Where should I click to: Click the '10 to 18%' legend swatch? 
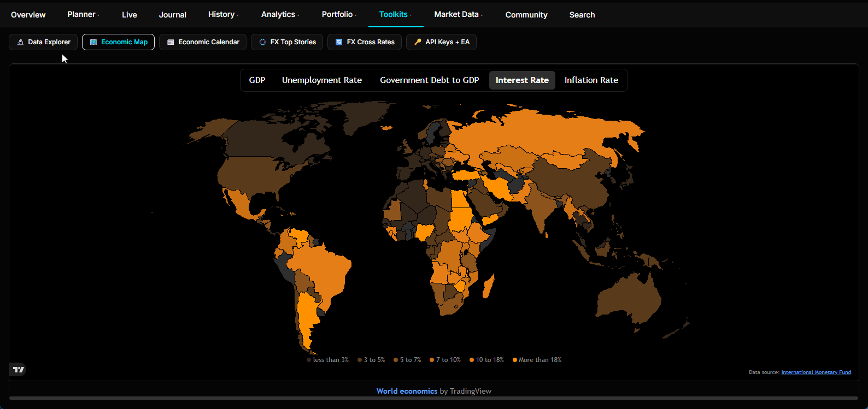click(472, 360)
